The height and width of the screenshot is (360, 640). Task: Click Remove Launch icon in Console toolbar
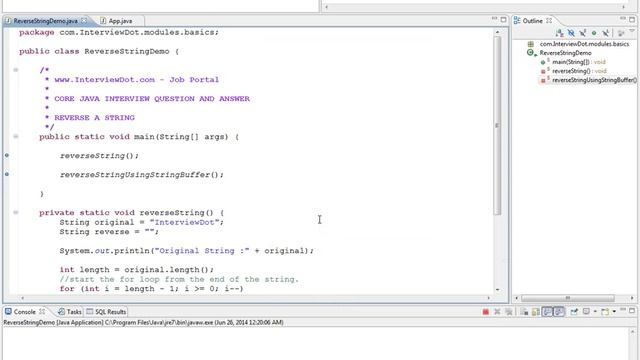click(x=497, y=312)
